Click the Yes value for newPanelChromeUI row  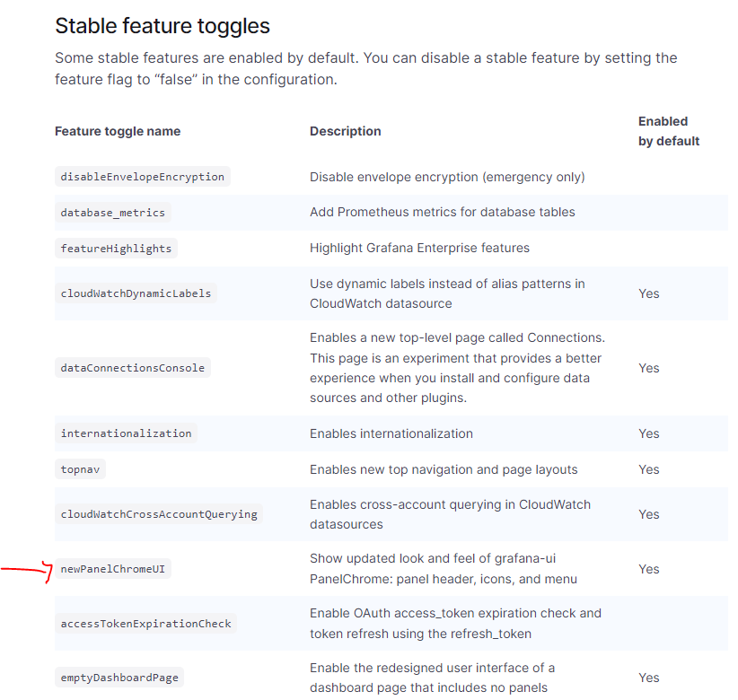click(x=648, y=569)
